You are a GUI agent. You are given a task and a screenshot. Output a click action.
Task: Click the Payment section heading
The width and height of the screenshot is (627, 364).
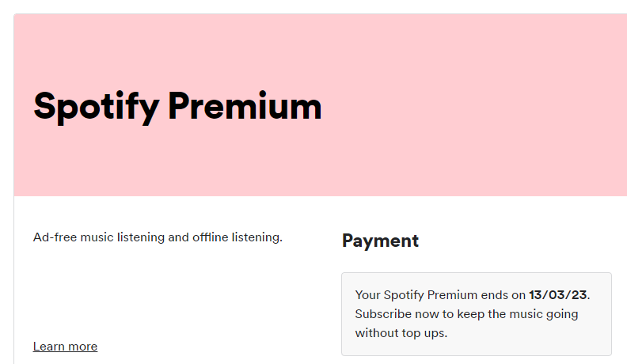(380, 241)
